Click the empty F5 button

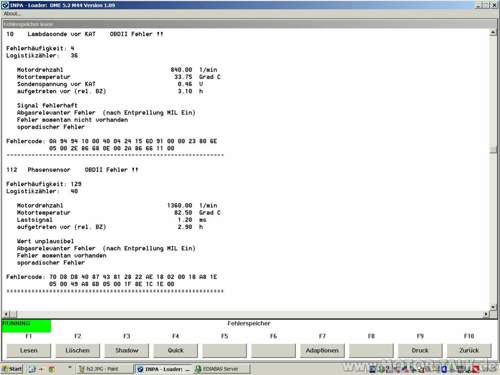224,350
